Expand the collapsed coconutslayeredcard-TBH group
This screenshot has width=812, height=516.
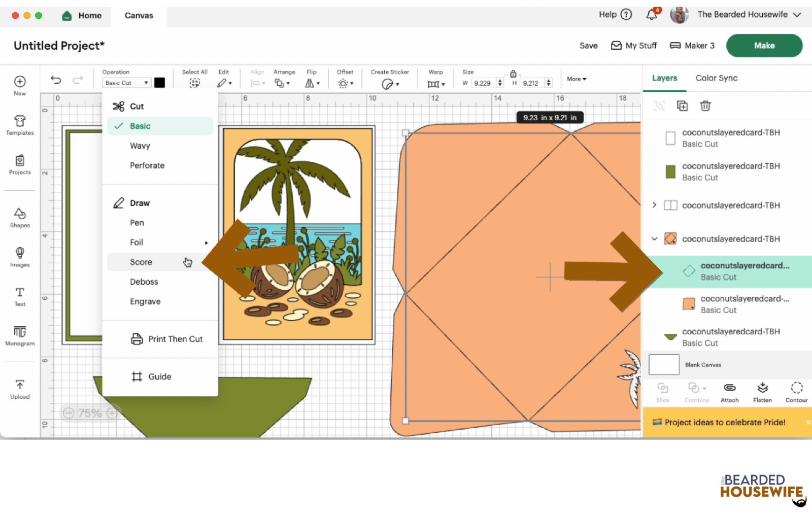click(x=654, y=205)
